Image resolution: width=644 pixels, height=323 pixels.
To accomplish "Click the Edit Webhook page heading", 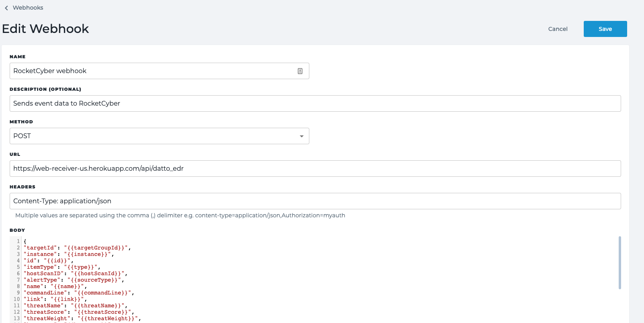I will point(45,29).
